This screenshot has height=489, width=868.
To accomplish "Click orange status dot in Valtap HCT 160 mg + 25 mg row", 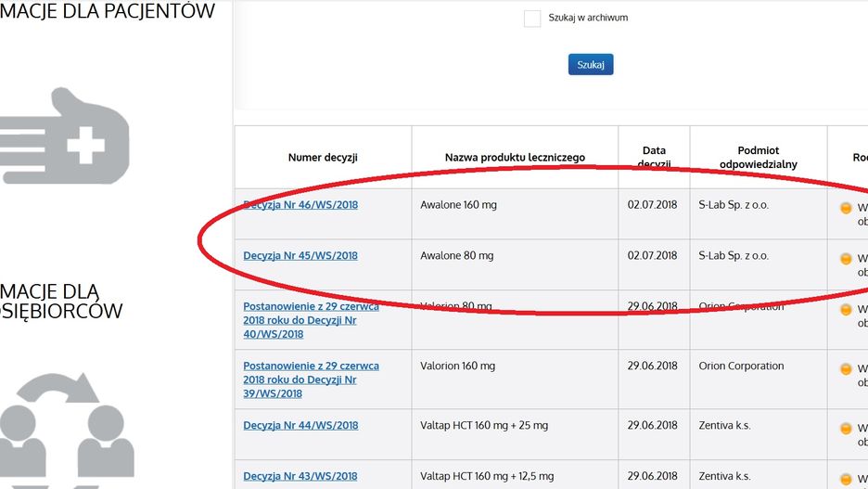I will [846, 429].
